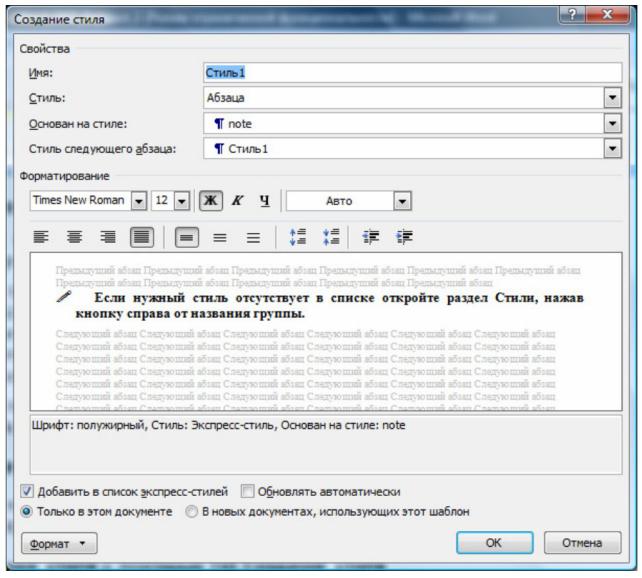Click the Times New Roman font box

(81, 201)
